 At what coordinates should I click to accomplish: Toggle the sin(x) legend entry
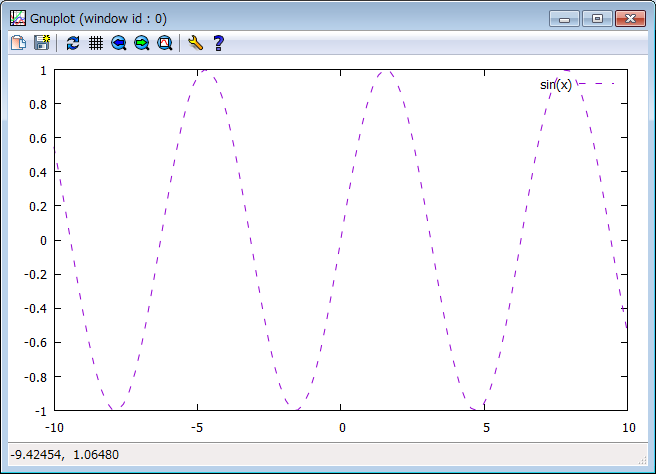tap(556, 85)
